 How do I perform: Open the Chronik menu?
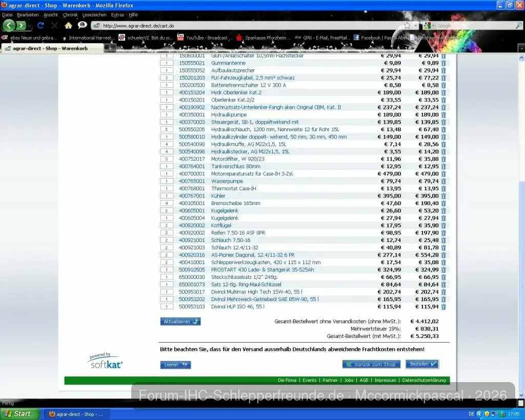click(x=70, y=15)
